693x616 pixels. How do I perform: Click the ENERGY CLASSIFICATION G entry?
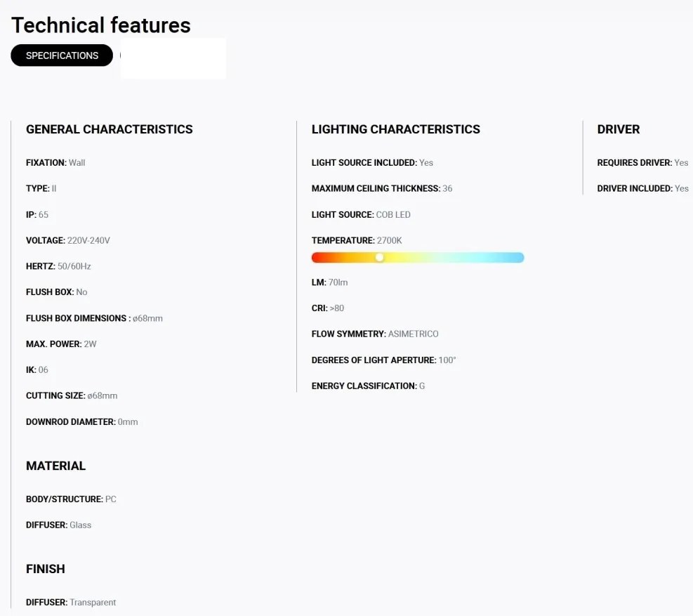point(368,386)
